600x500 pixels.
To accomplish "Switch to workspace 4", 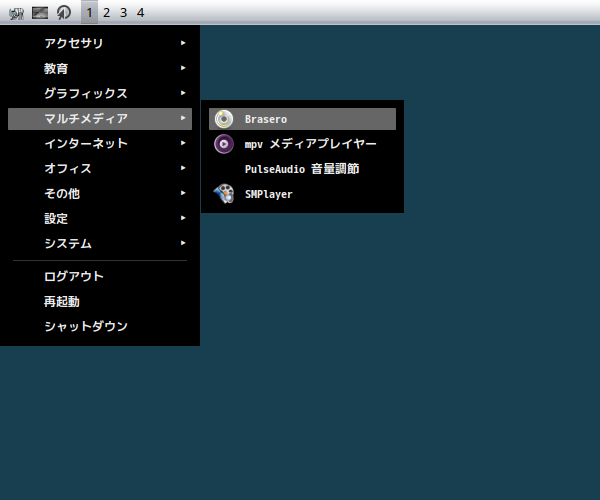I will [x=140, y=13].
